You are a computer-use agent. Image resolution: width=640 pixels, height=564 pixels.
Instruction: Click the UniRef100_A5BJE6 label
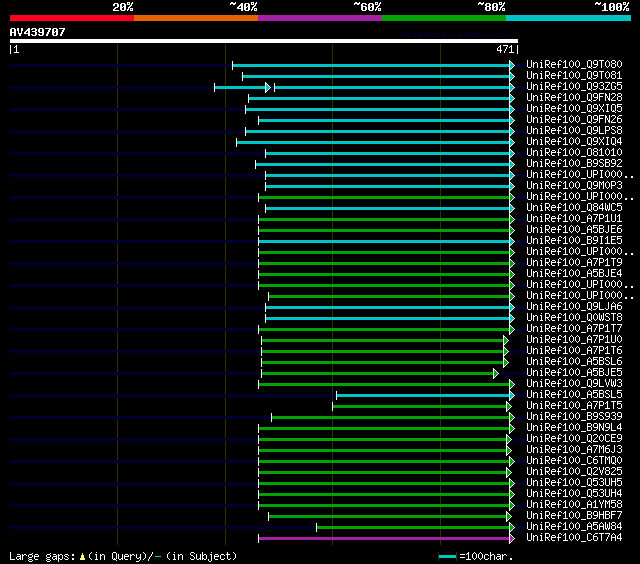574,229
